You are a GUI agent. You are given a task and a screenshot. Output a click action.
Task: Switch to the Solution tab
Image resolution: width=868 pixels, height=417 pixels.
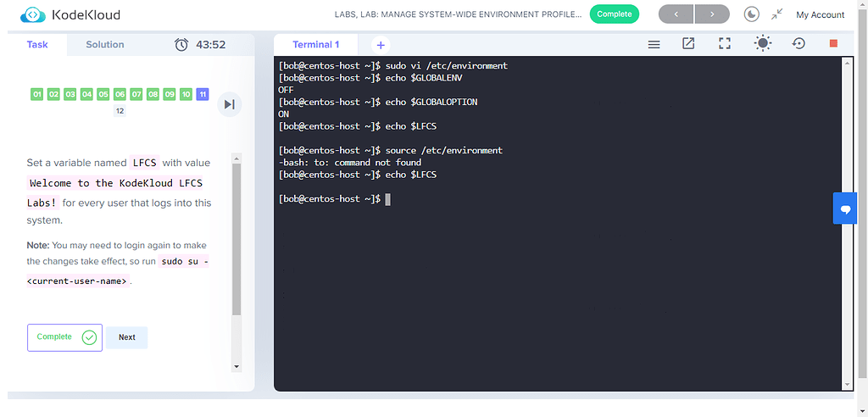pos(104,45)
